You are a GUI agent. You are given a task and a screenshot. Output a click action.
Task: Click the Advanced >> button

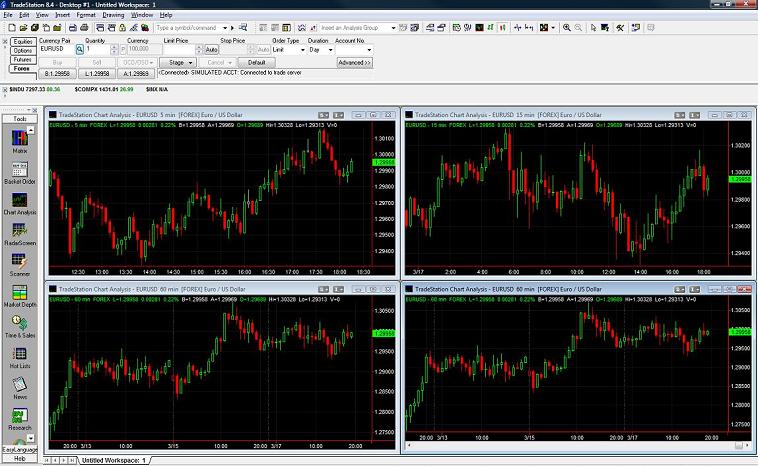(354, 62)
